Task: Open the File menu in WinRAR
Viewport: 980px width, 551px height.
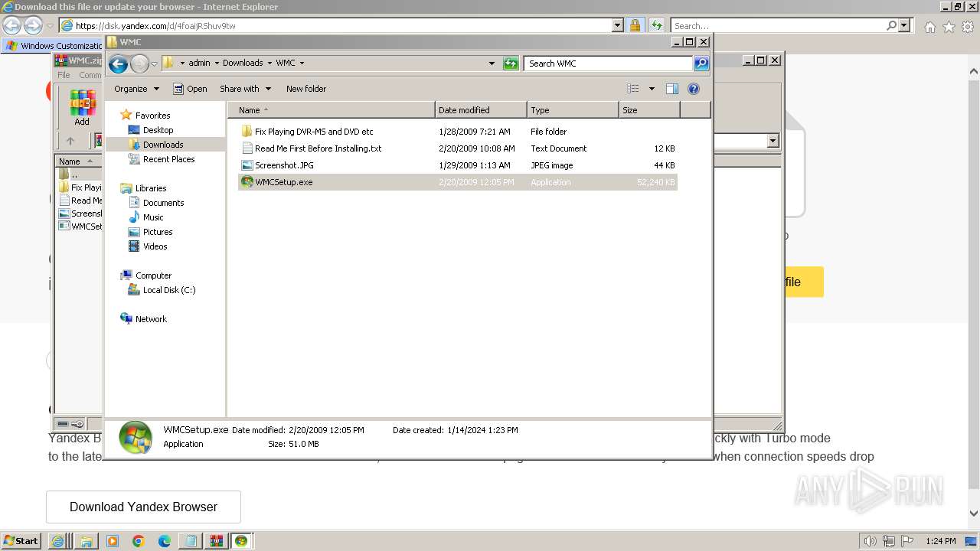Action: (64, 75)
